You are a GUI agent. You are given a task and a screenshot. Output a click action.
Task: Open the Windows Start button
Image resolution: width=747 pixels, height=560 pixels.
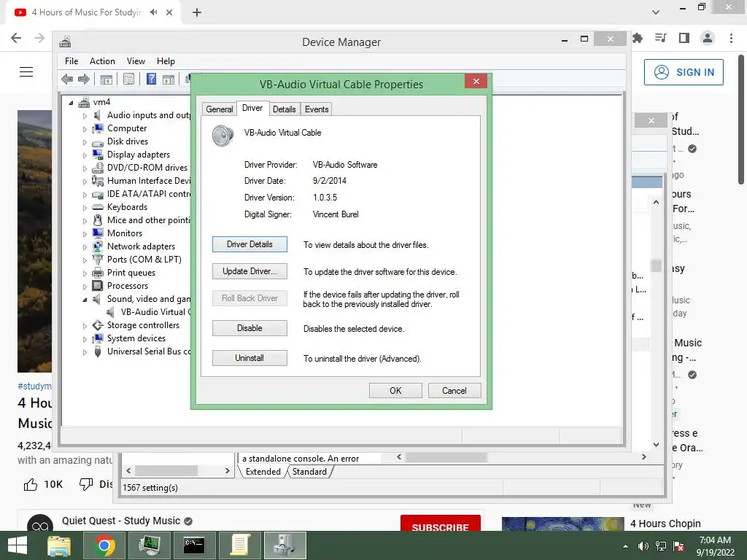(18, 545)
